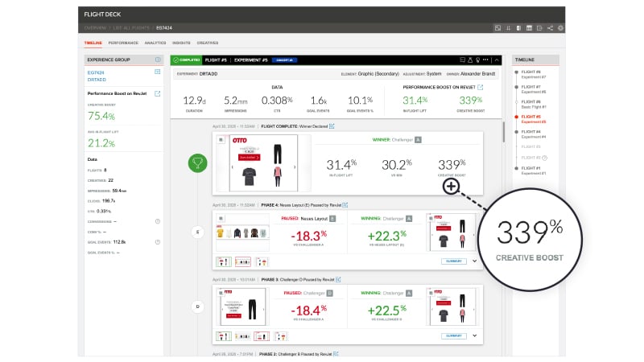Open external link next to Performance Boost on RevJet
The image size is (644, 362).
click(481, 87)
